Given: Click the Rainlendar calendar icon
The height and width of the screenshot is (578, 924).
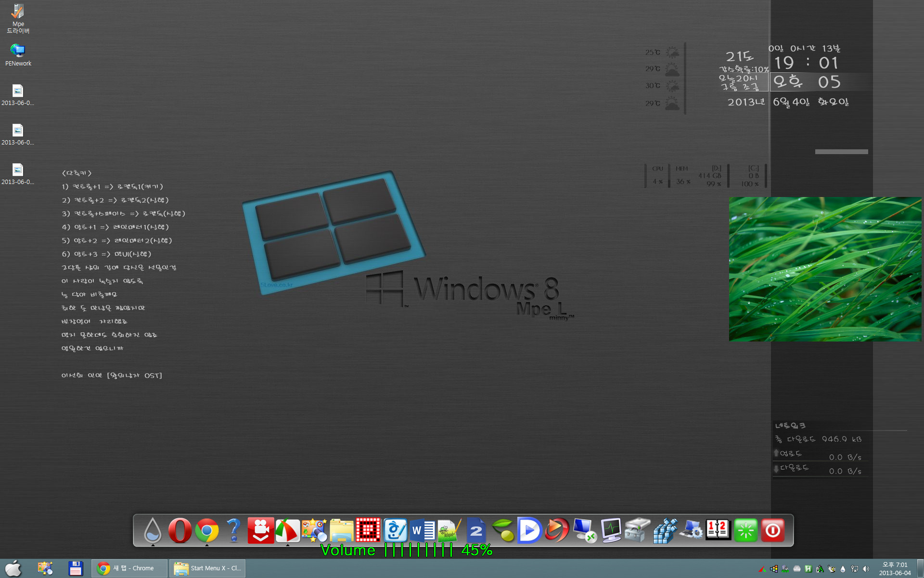Looking at the screenshot, I should click(718, 531).
